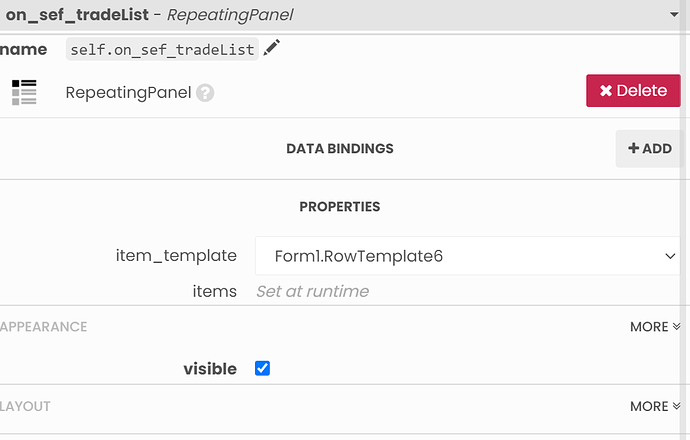Expand MORE in the Layout section

click(655, 406)
